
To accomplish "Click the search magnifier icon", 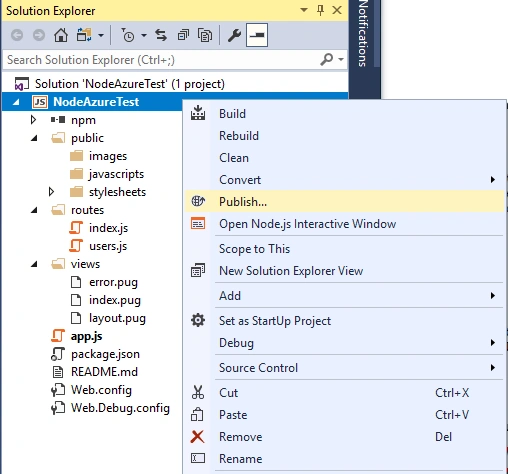I will click(x=327, y=60).
